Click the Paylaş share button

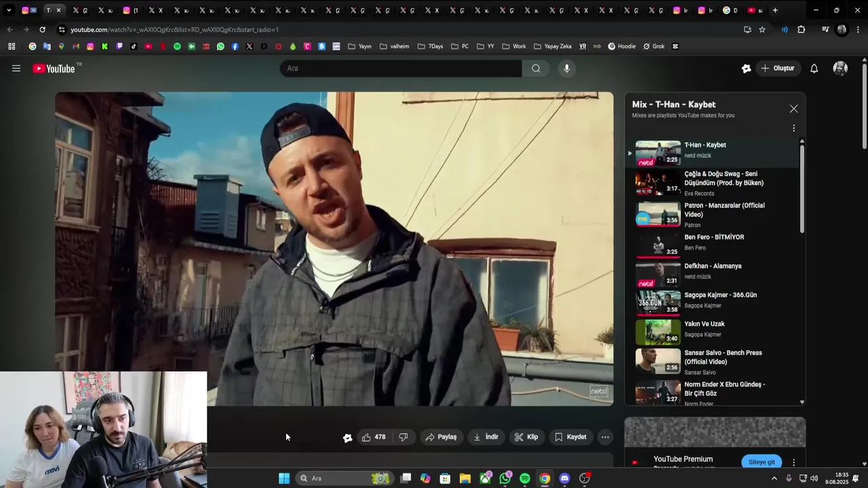pyautogui.click(x=441, y=437)
